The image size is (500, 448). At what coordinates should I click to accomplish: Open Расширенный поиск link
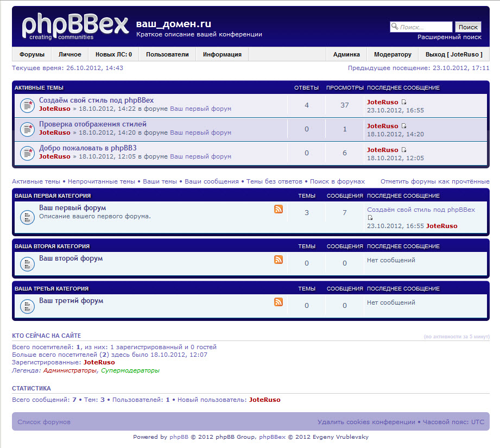[x=449, y=37]
